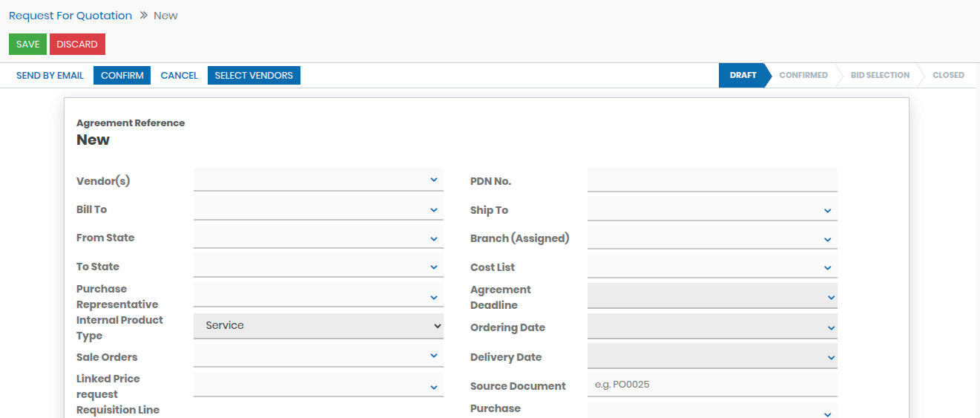
Task: Switch to Confirmed status stage
Action: point(803,76)
